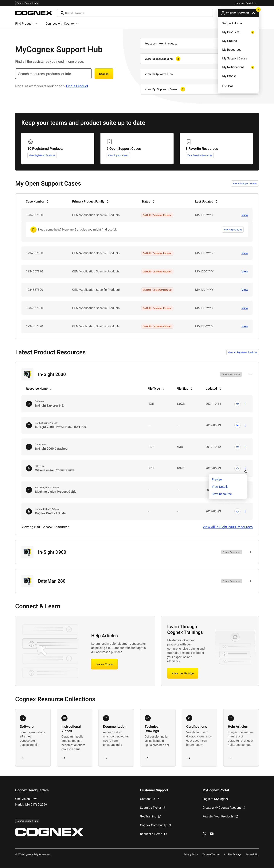Preview the Cognex Product Guide eye icon
The image size is (274, 868).
[237, 512]
